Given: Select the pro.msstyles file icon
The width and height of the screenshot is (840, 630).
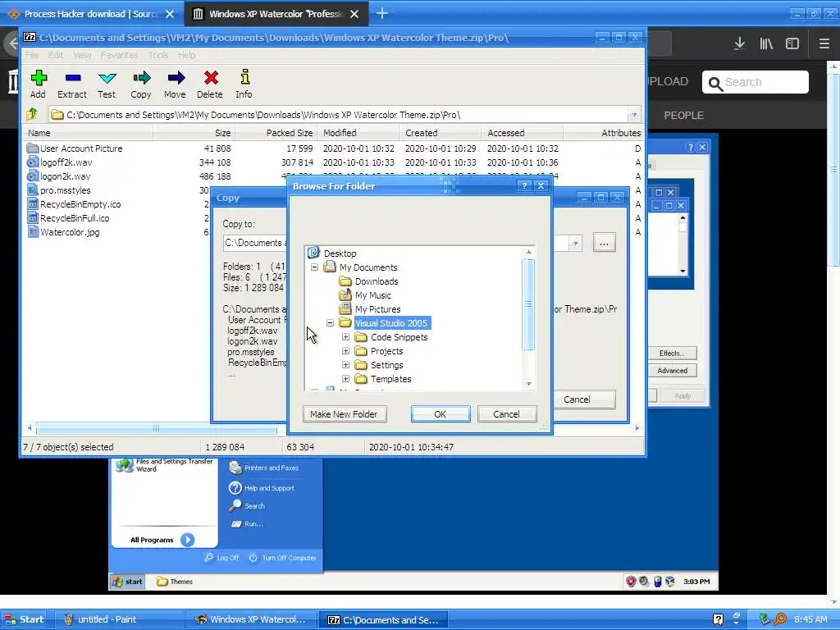Looking at the screenshot, I should (x=33, y=189).
